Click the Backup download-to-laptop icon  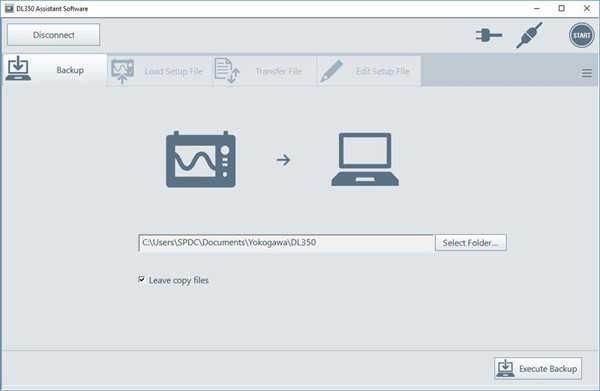[18, 68]
